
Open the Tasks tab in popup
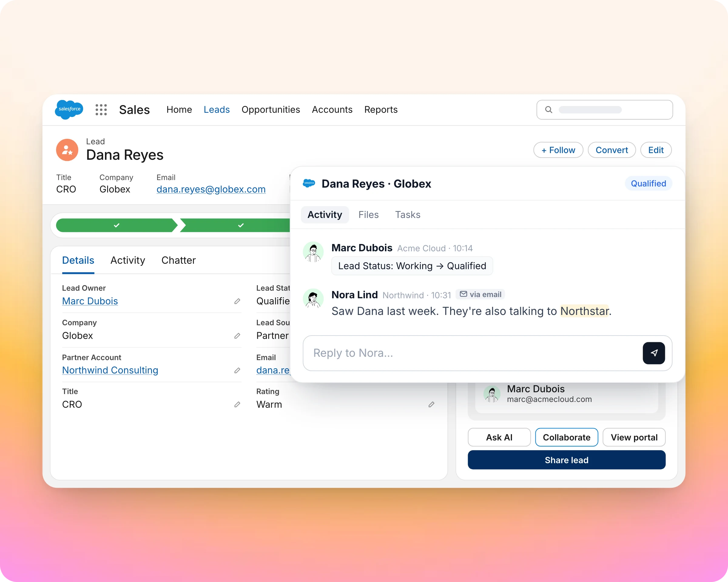(408, 215)
